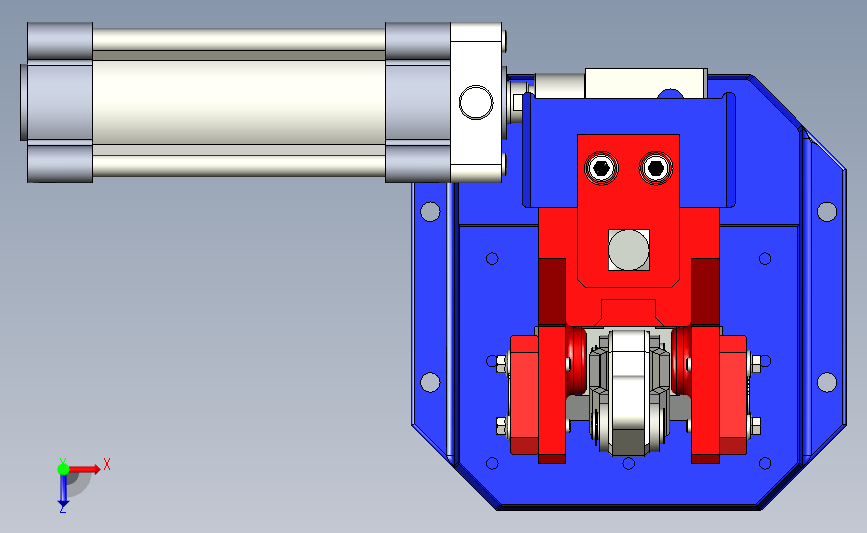Viewport: 867px width, 533px height.
Task: Click the red X axis label on triad
Action: click(x=107, y=464)
